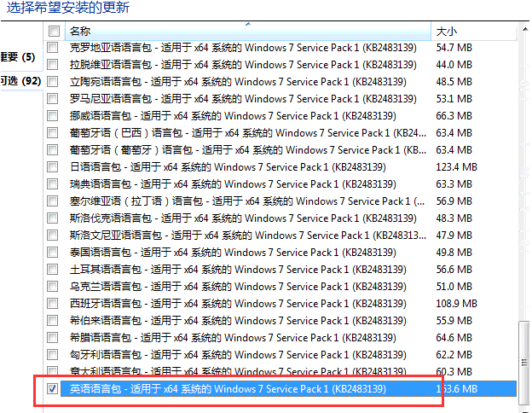The width and height of the screenshot is (532, 413).
Task: Tick the 瑞典语语言包 checkbox
Action: pos(54,184)
